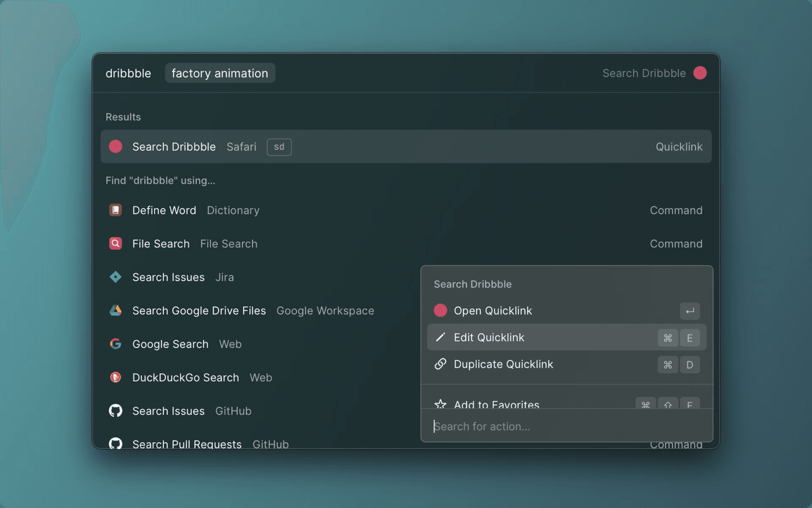This screenshot has height=508, width=812.
Task: Click the Jira diamond icon
Action: (115, 277)
